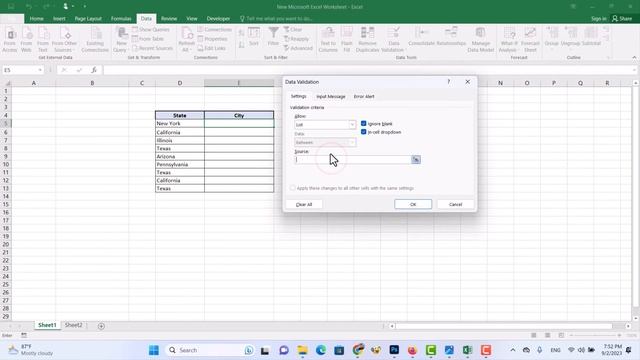This screenshot has width=640, height=360.
Task: Open Advanced filter options
Action: tap(298, 48)
